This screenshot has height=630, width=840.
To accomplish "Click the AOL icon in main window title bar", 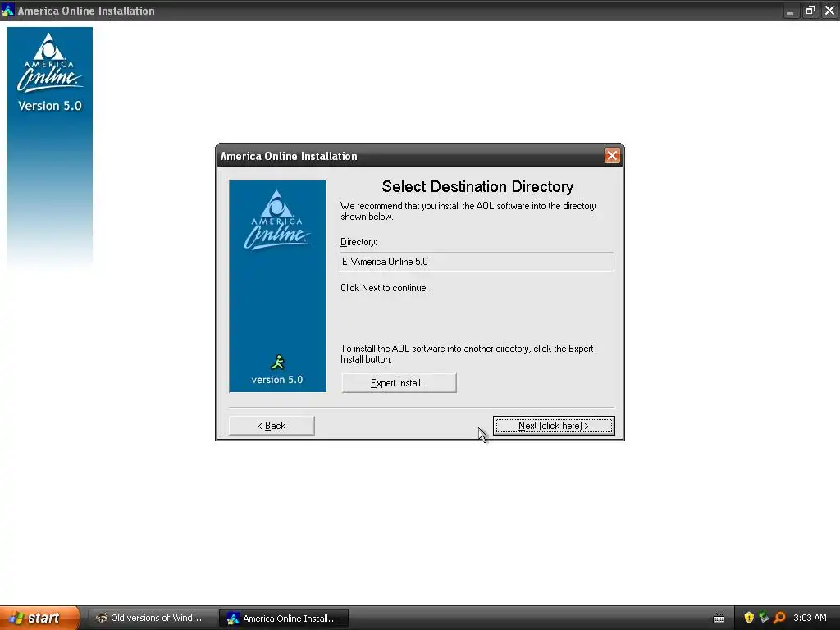I will [7, 10].
